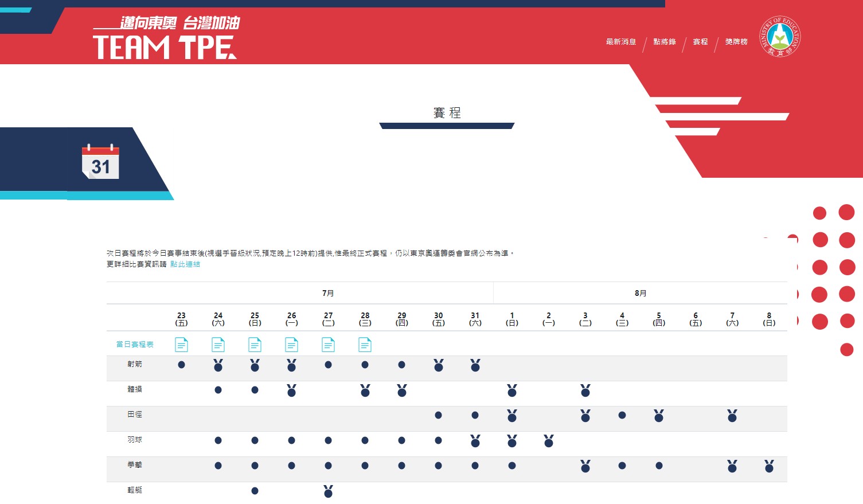Click the TEAM TPE logo

166,38
